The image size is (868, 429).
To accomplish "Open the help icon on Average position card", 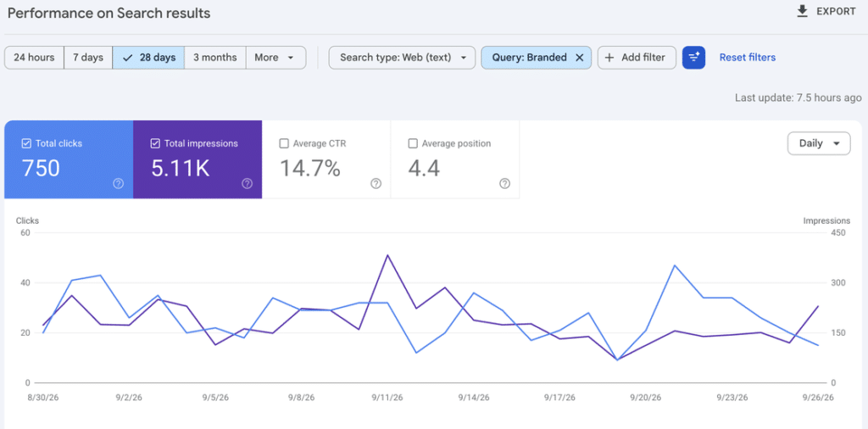I will (504, 184).
